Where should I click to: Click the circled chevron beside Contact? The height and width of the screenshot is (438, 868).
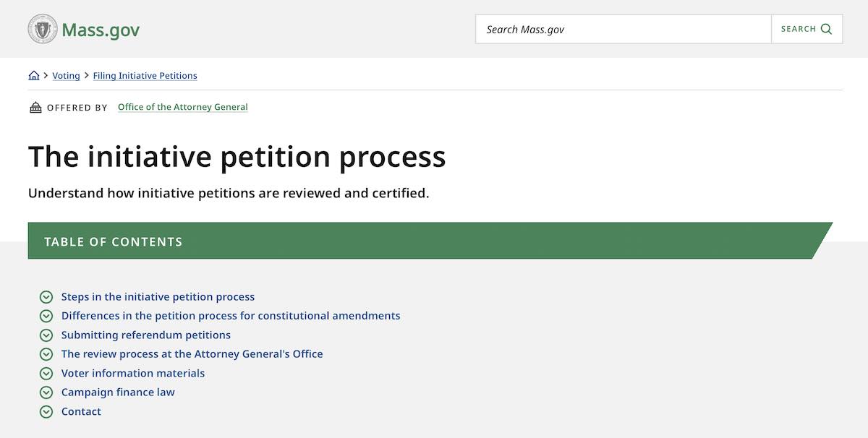tap(46, 412)
